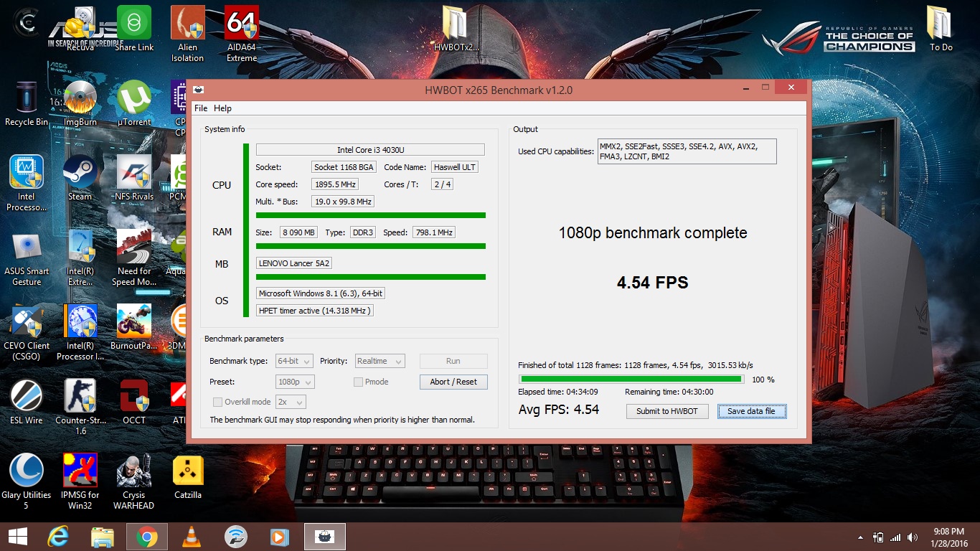The width and height of the screenshot is (980, 551).
Task: Launch Crysis WARHEAD from the desktop
Action: pyautogui.click(x=134, y=482)
